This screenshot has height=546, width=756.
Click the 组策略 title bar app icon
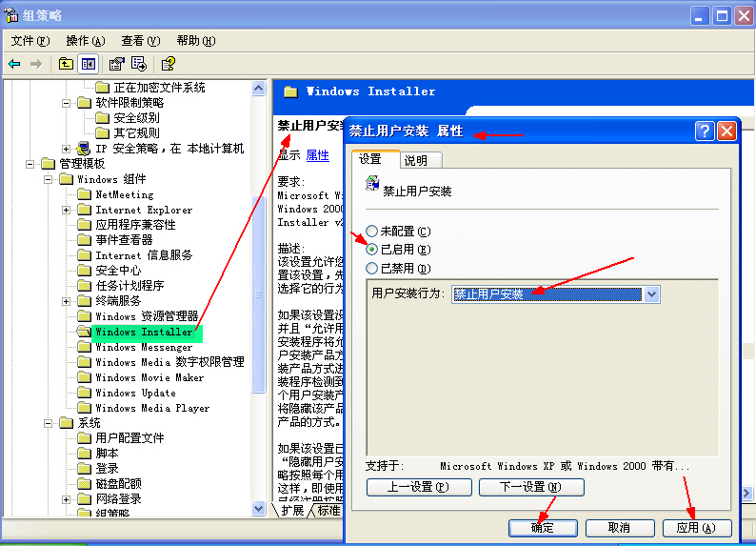11,15
